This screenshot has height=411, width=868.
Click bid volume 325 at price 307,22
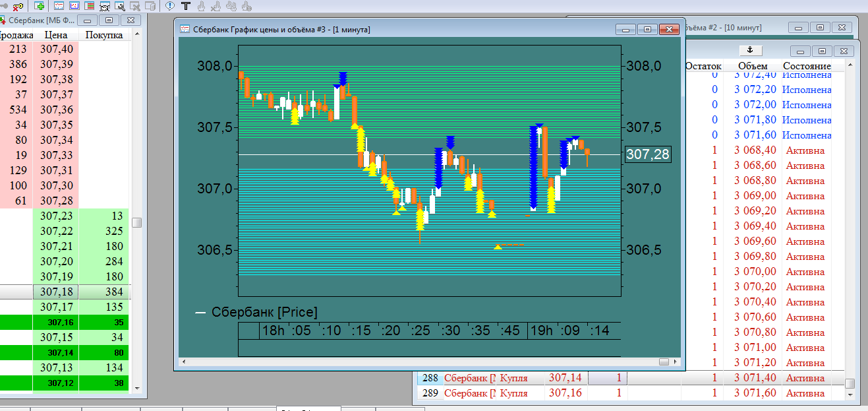pyautogui.click(x=104, y=231)
